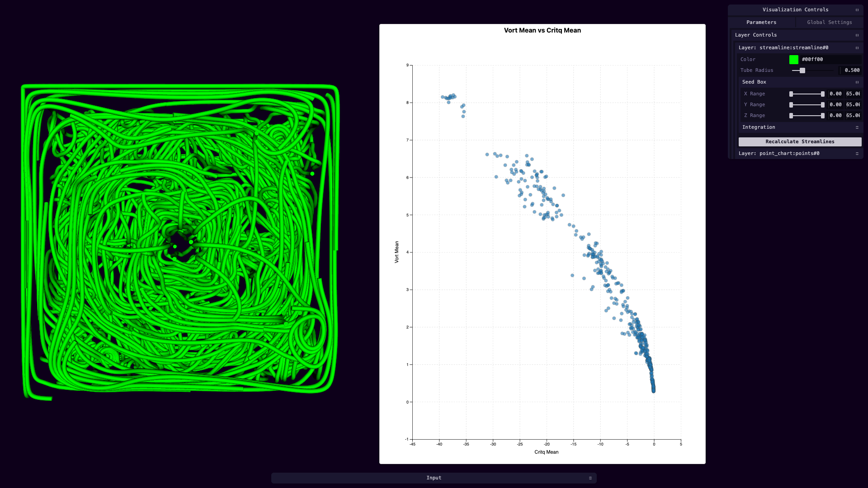Edit the X Range maximum value field
The width and height of the screenshot is (868, 488).
point(853,94)
